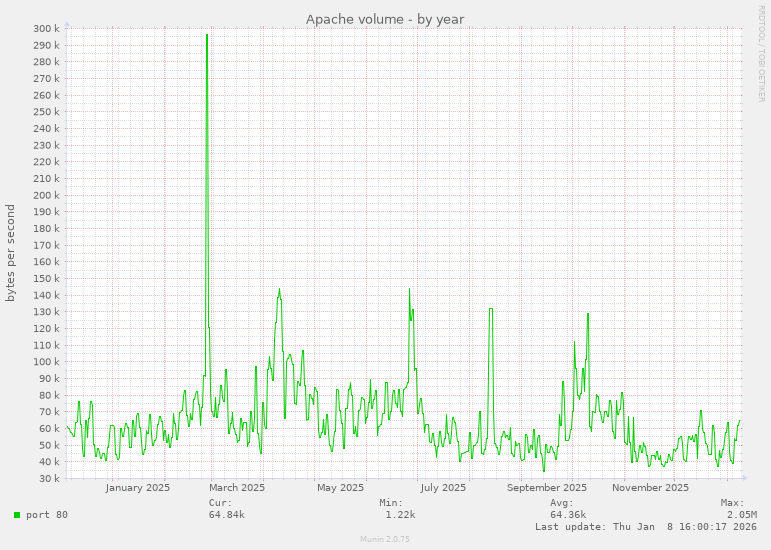Click the Min value '1.22k'
This screenshot has height=550, width=771.
(400, 515)
